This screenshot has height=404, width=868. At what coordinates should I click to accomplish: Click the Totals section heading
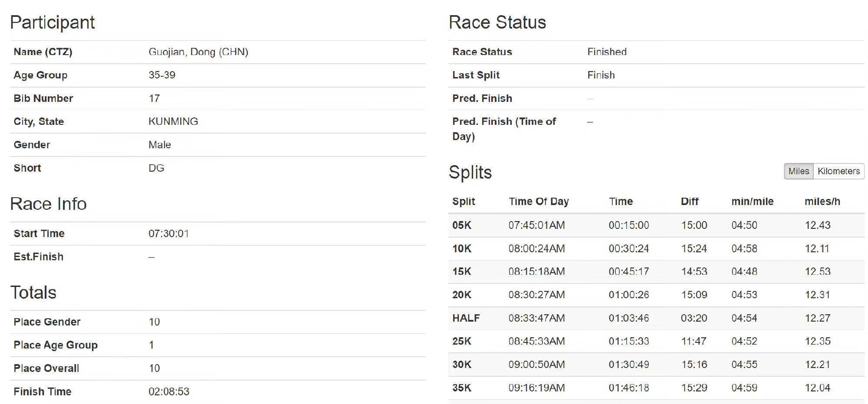[x=33, y=293]
